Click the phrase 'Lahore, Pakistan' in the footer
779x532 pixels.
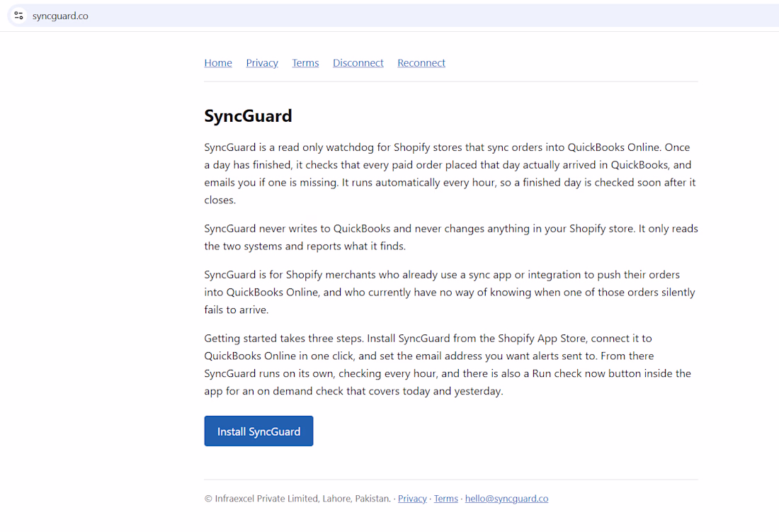tap(357, 499)
